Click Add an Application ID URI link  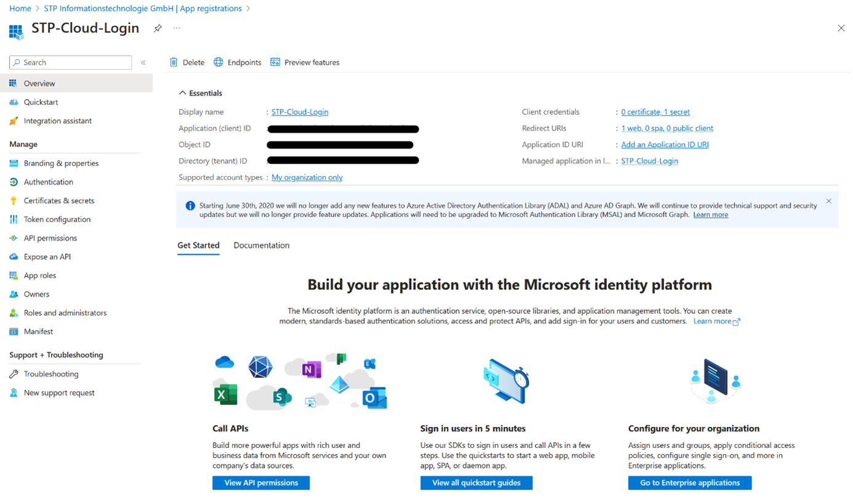click(665, 145)
